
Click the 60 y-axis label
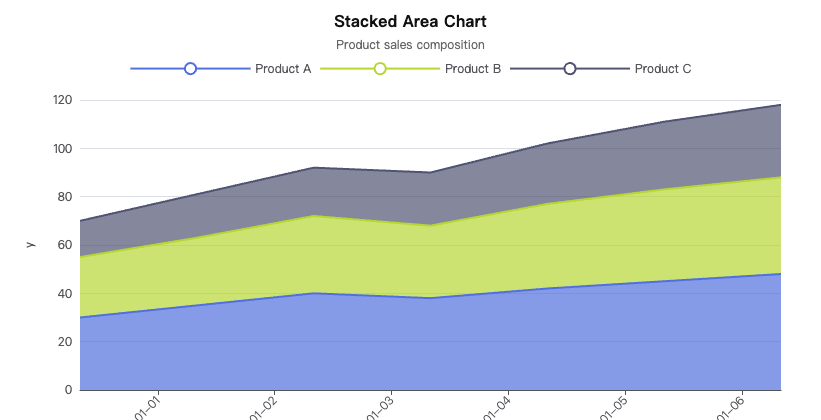[x=65, y=245]
